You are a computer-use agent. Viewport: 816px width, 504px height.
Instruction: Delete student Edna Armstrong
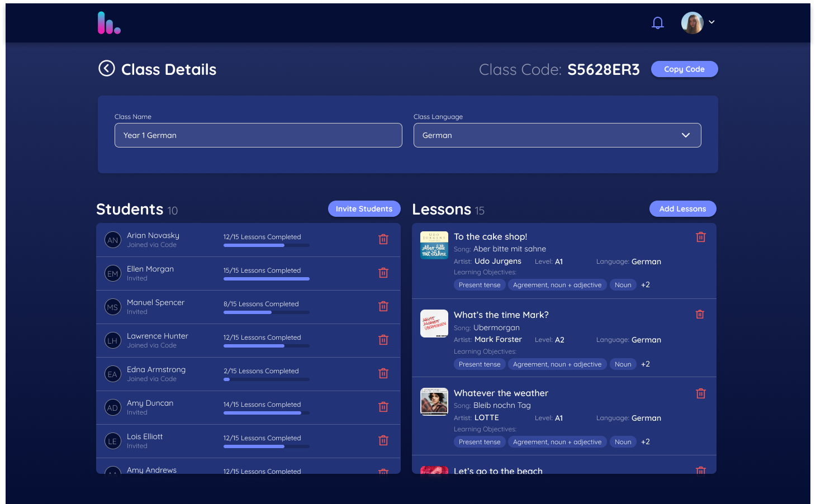[x=383, y=373]
